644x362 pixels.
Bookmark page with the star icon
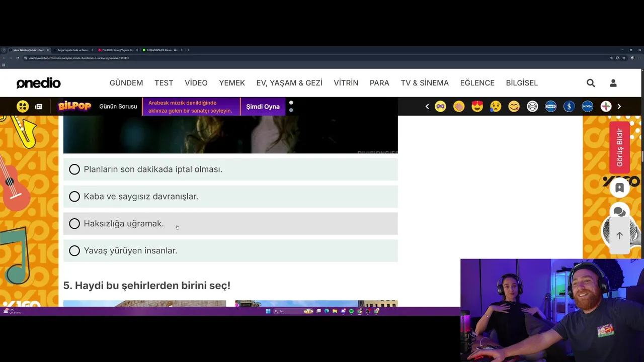click(x=624, y=58)
